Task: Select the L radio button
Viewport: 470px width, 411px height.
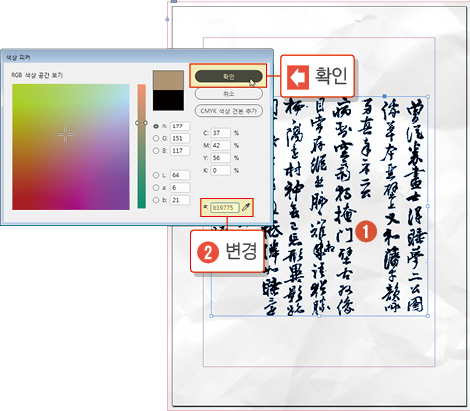Action: pos(156,175)
